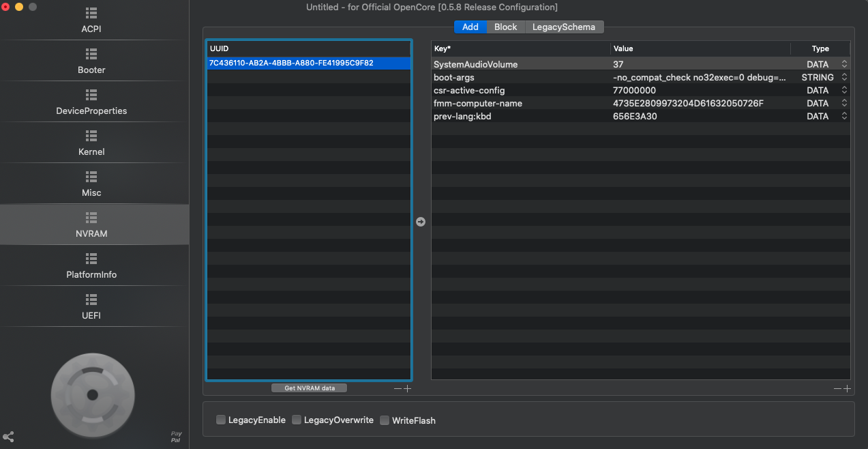Screen dimensions: 868x449
Task: Open the Kernel section in the sidebar
Action: 91,143
